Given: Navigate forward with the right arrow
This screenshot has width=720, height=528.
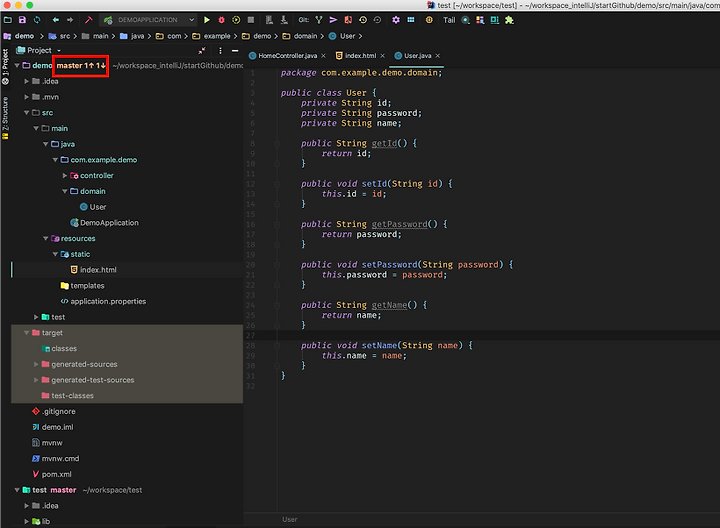Looking at the screenshot, I should (x=70, y=20).
